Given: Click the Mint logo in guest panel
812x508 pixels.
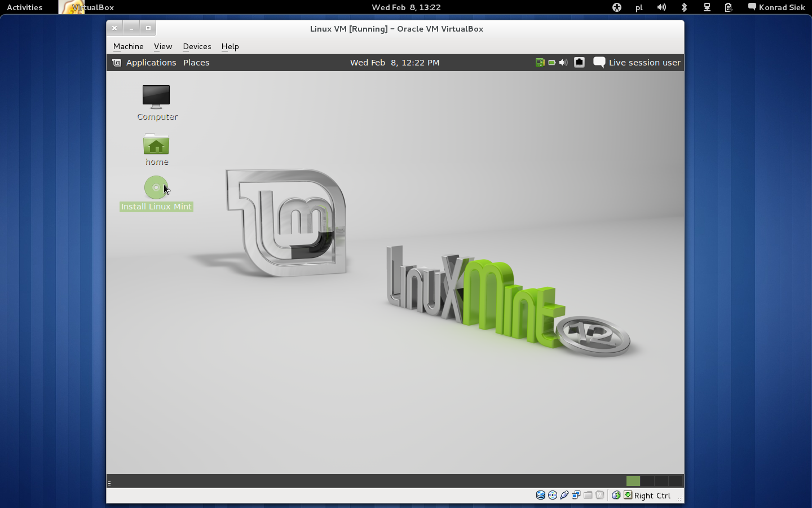Looking at the screenshot, I should point(117,63).
